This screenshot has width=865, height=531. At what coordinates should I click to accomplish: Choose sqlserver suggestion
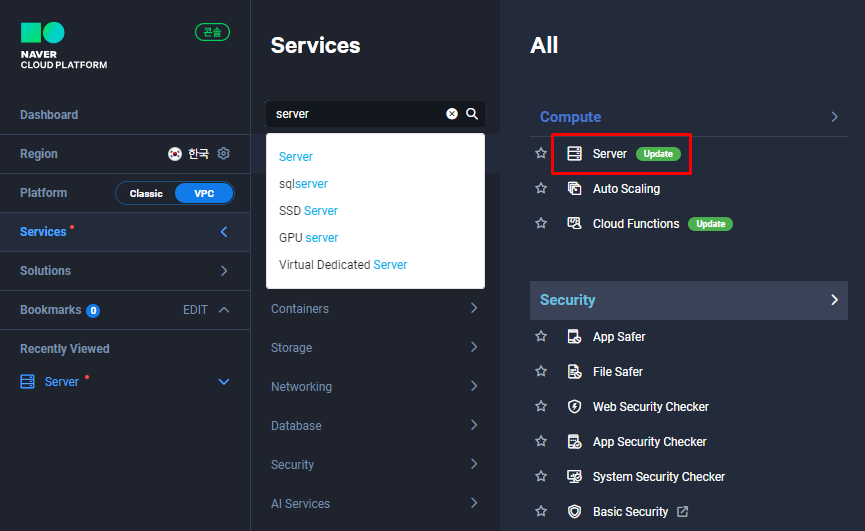[x=303, y=184]
